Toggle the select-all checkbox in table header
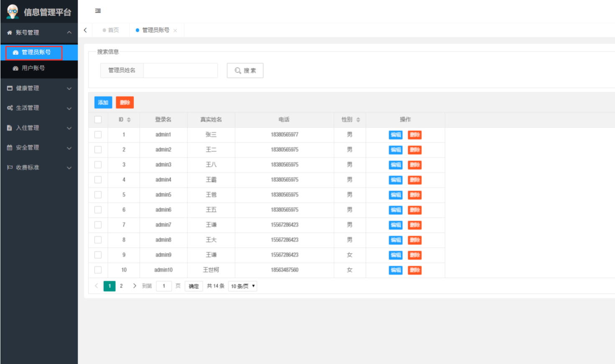The height and width of the screenshot is (364, 615). [98, 120]
